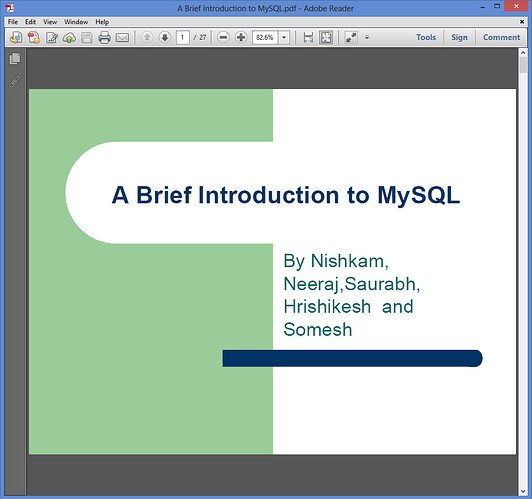Open the View menu
The image size is (532, 499).
[50, 22]
